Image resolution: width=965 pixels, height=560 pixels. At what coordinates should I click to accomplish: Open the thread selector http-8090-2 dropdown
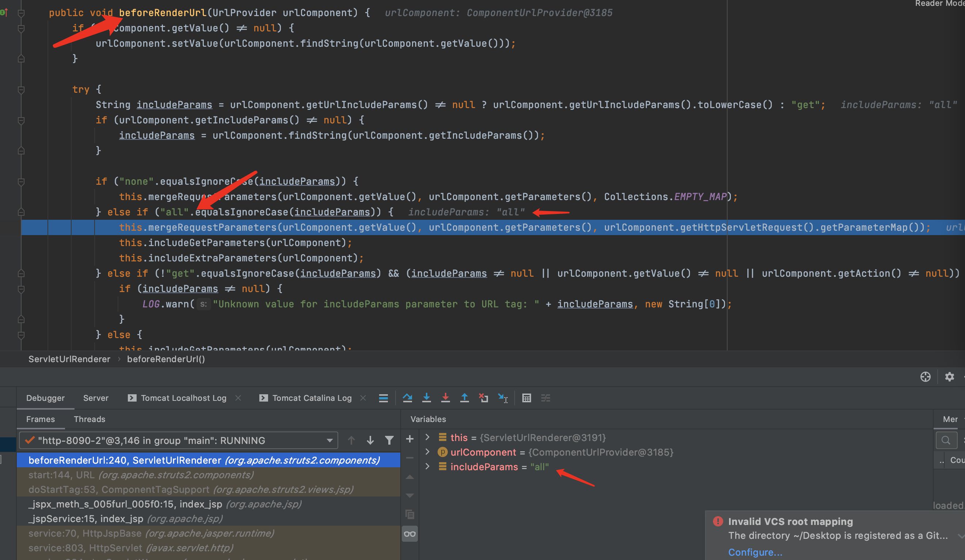[179, 441]
